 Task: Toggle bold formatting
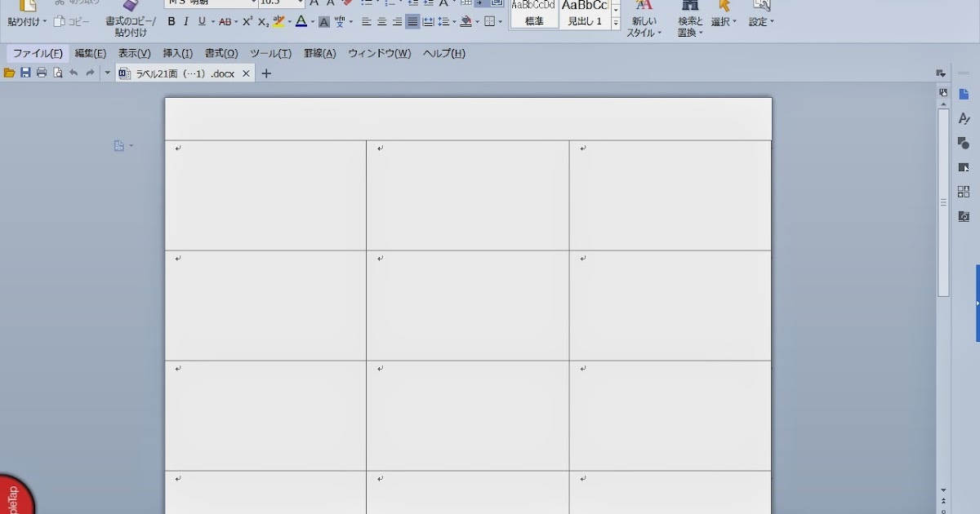pyautogui.click(x=171, y=22)
